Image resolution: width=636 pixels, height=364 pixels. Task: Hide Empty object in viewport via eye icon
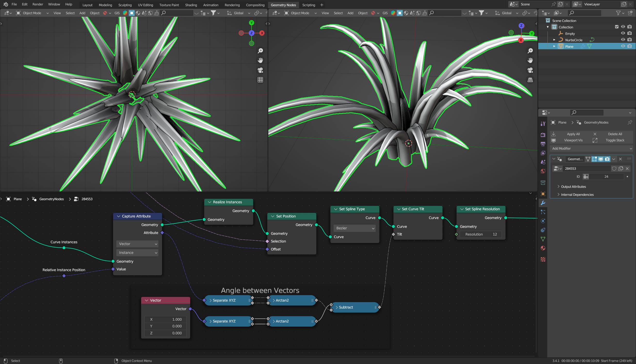coord(623,33)
